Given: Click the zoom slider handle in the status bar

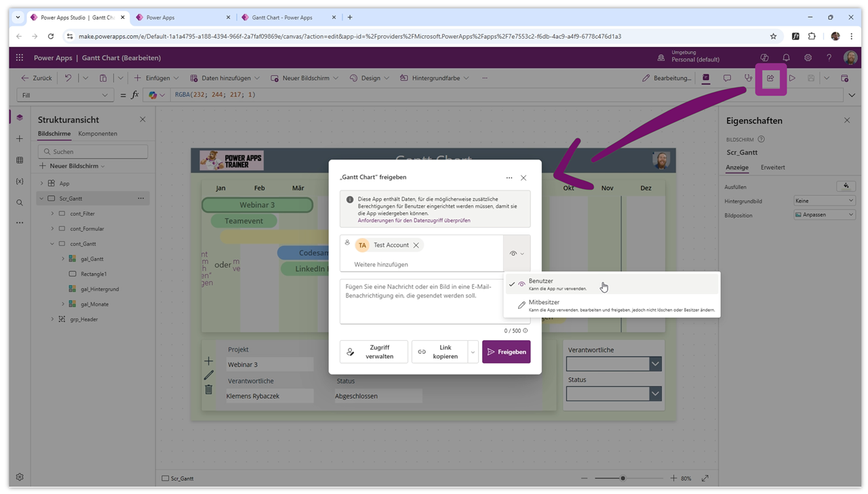Looking at the screenshot, I should click(x=623, y=478).
